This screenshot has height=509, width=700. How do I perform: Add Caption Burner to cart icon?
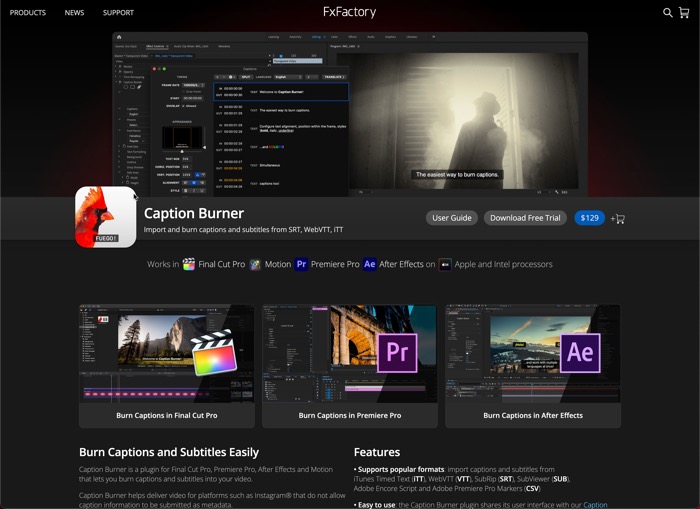coord(618,219)
